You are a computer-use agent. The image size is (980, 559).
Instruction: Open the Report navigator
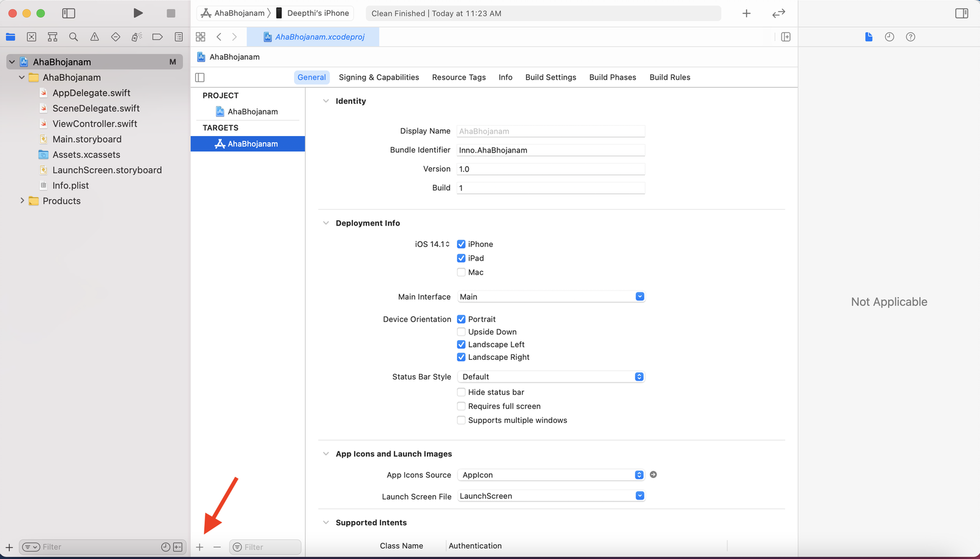click(178, 37)
